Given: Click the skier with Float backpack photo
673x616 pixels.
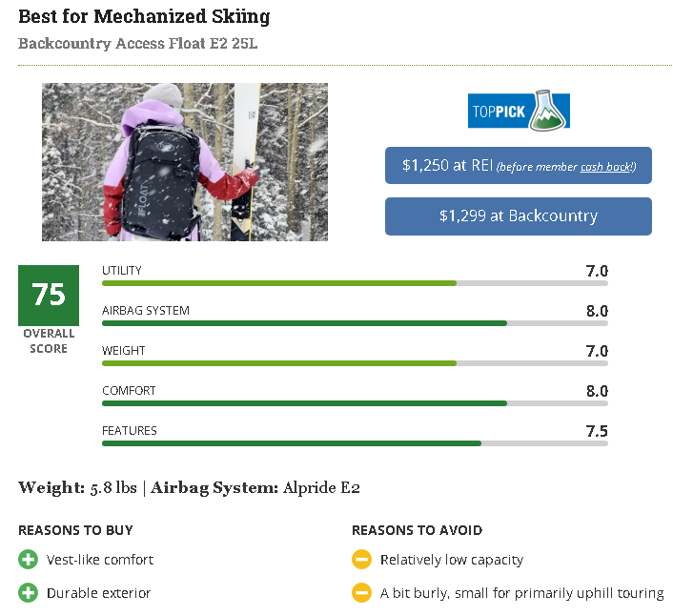Looking at the screenshot, I should pyautogui.click(x=185, y=162).
